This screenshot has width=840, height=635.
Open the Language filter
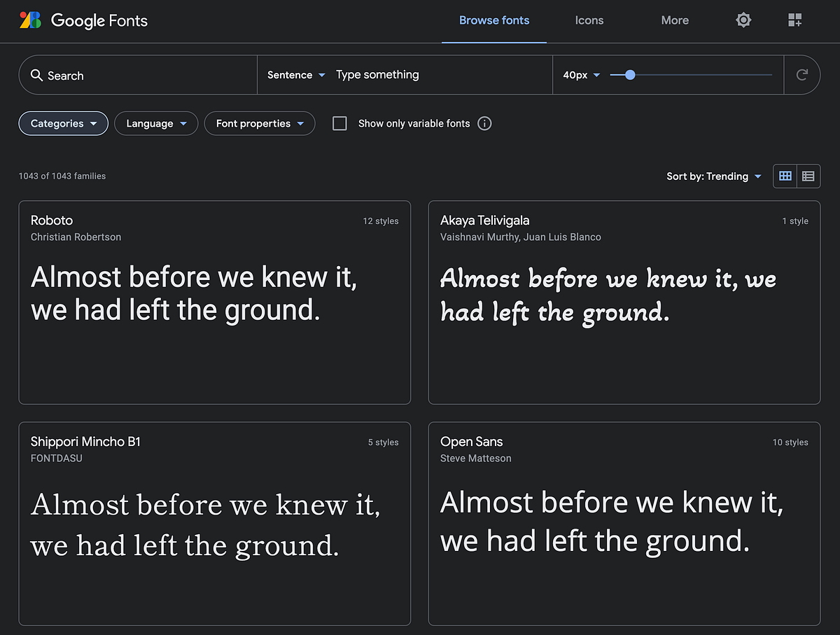click(x=155, y=123)
